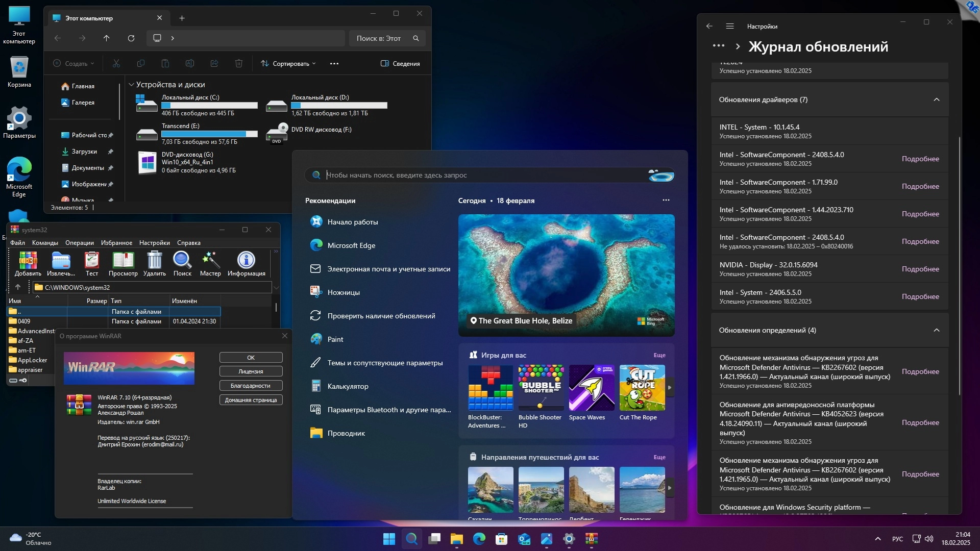
Task: Click Подробнее link for NVIDIA Display update
Action: [920, 269]
